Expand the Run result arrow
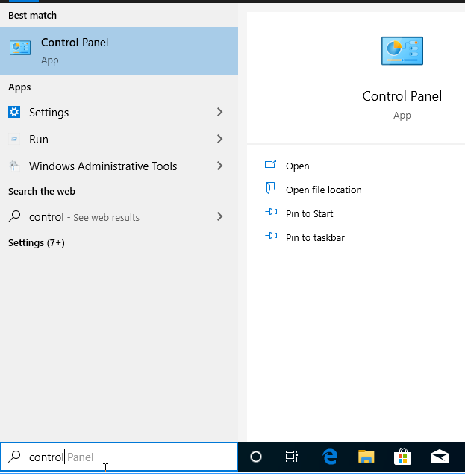The width and height of the screenshot is (465, 476). tap(219, 140)
